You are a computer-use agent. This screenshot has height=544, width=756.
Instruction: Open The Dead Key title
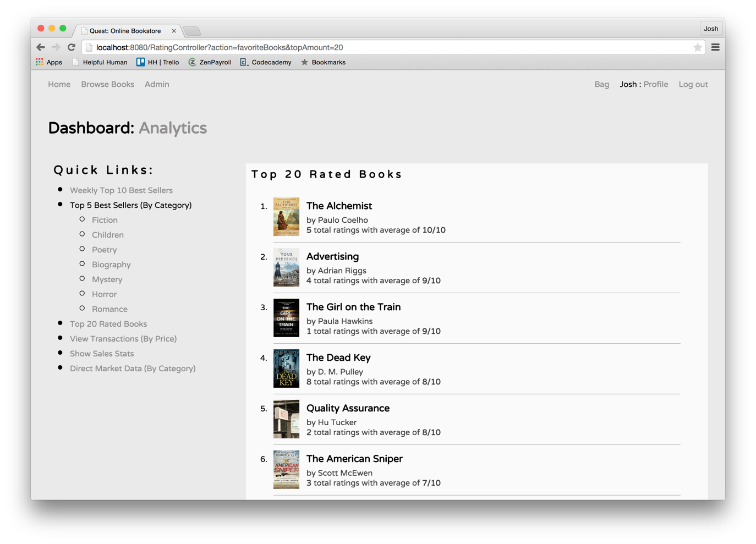pos(338,358)
